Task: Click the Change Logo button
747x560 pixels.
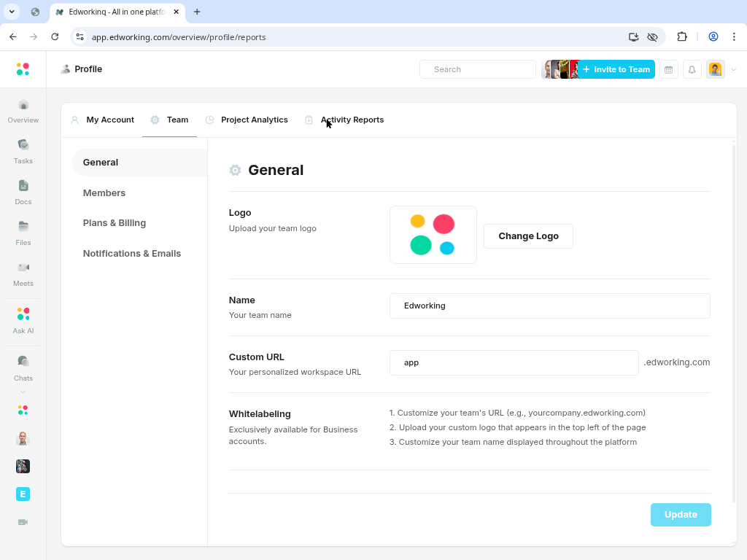Action: tap(528, 236)
